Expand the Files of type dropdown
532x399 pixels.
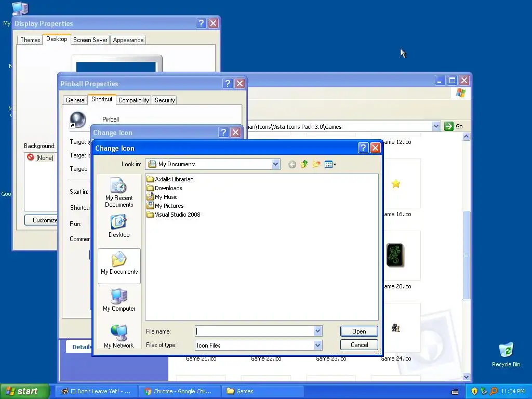pyautogui.click(x=317, y=345)
